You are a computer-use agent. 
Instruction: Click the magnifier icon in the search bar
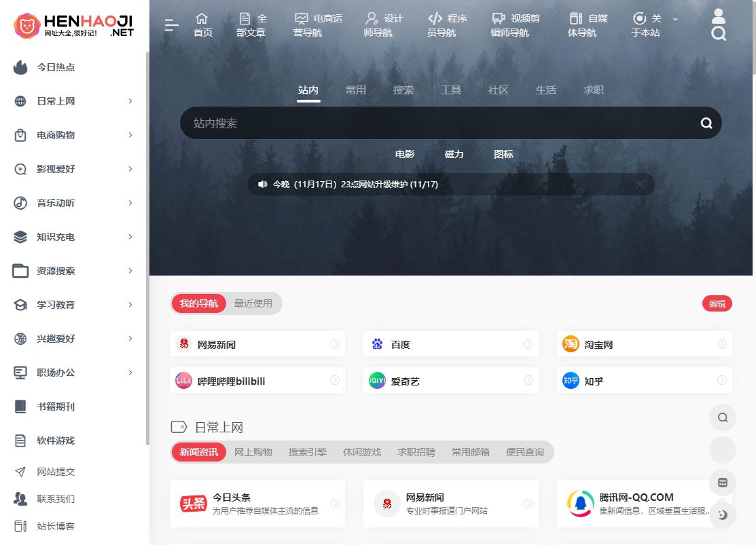[x=706, y=123]
